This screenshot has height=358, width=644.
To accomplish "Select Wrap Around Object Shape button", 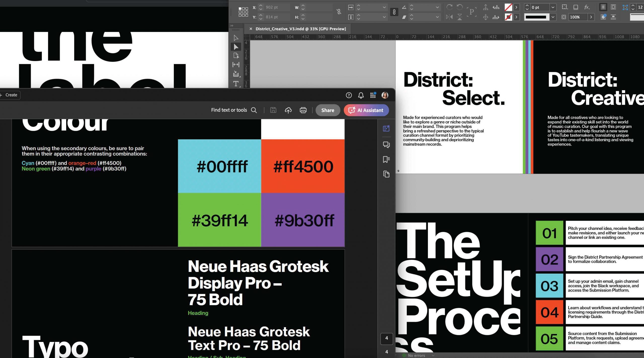I will tap(603, 17).
